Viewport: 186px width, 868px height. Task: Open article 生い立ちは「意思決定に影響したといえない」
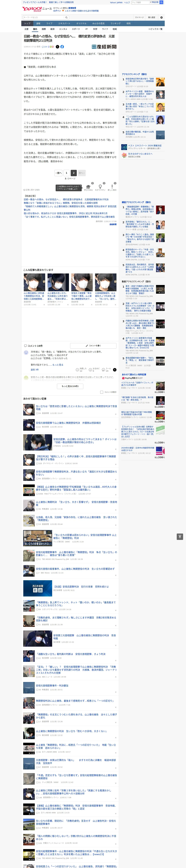pos(76,408)
